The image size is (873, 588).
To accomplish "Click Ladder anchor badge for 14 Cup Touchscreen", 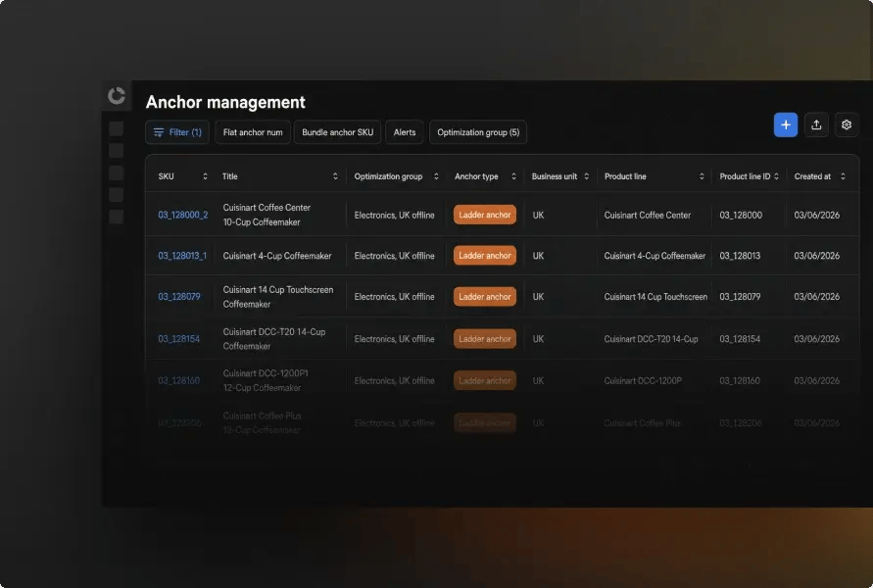I will (485, 297).
